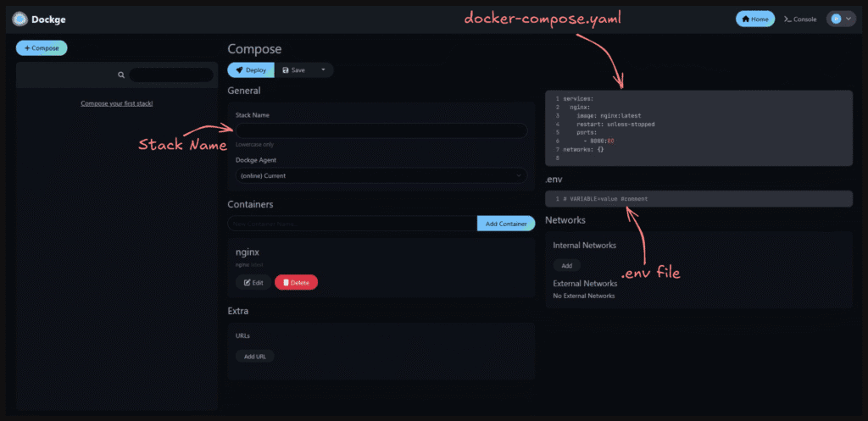Open the Dockge Agent dropdown

381,176
